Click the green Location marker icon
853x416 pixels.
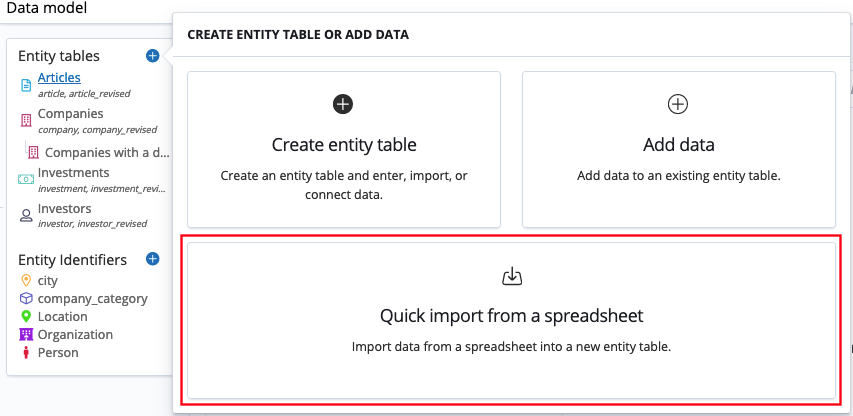[x=27, y=317]
